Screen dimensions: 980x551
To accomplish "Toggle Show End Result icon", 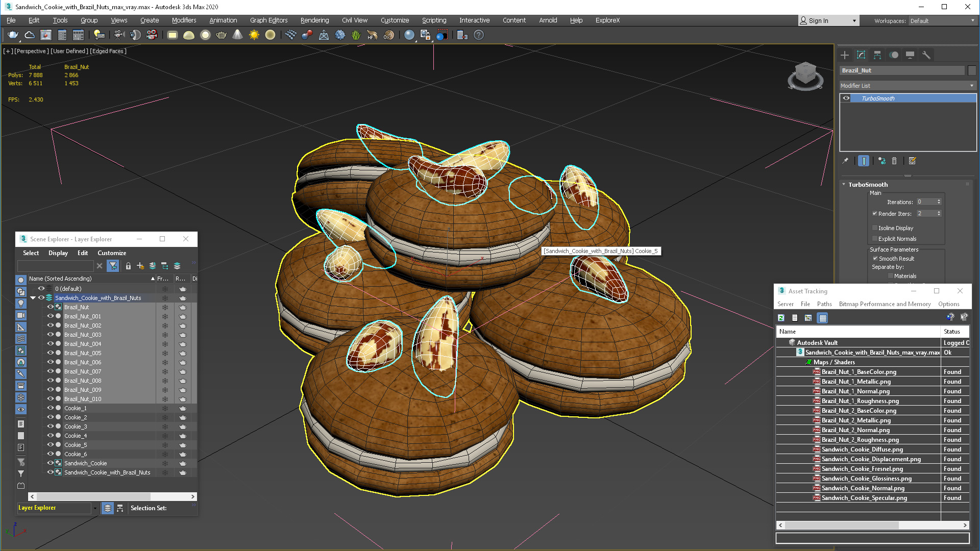I will (864, 161).
